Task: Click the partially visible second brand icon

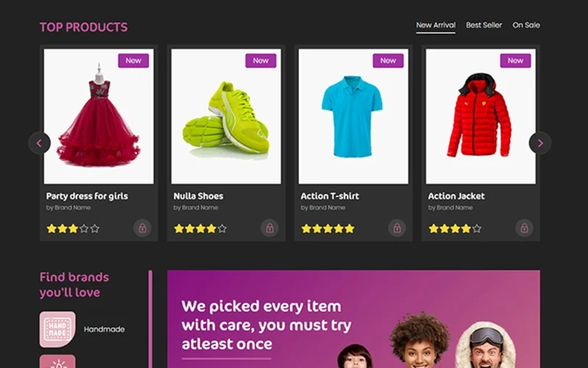Action: point(57,361)
